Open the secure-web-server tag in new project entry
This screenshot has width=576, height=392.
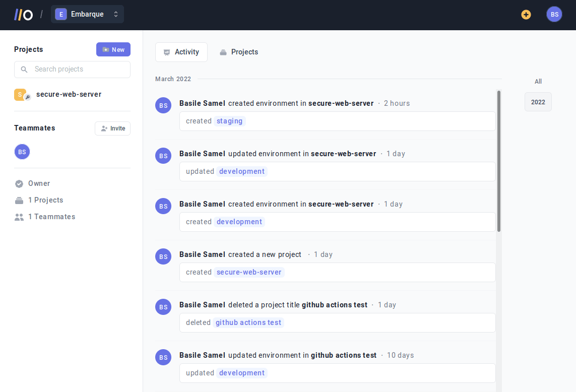point(249,272)
